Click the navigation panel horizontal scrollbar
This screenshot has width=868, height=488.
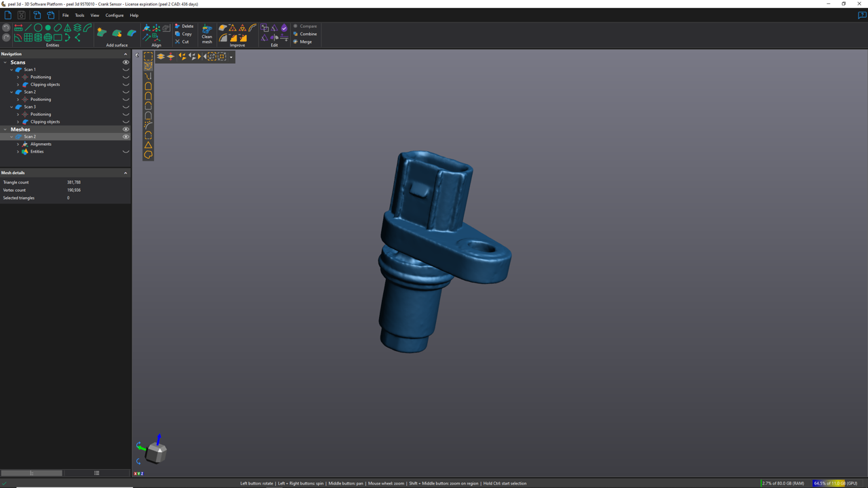(31, 473)
